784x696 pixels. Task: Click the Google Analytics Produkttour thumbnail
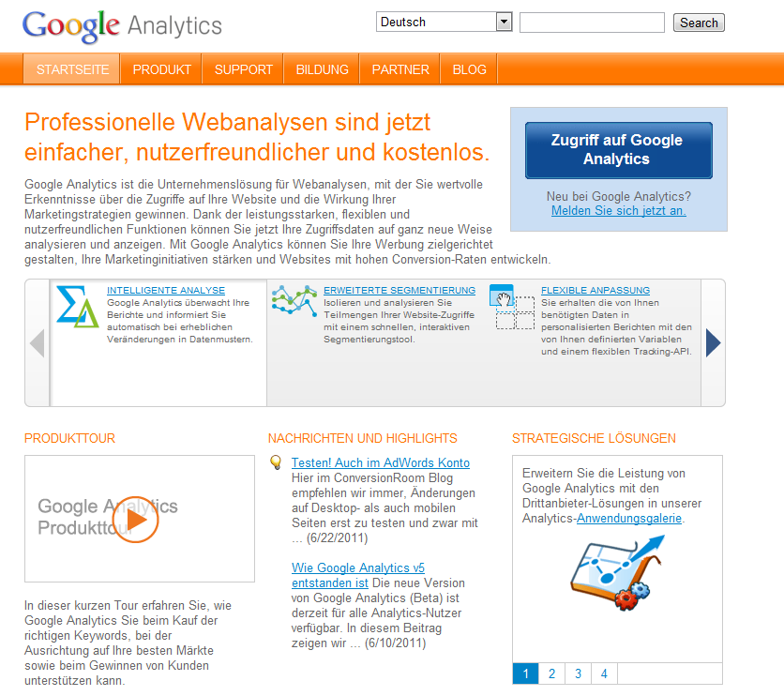140,519
